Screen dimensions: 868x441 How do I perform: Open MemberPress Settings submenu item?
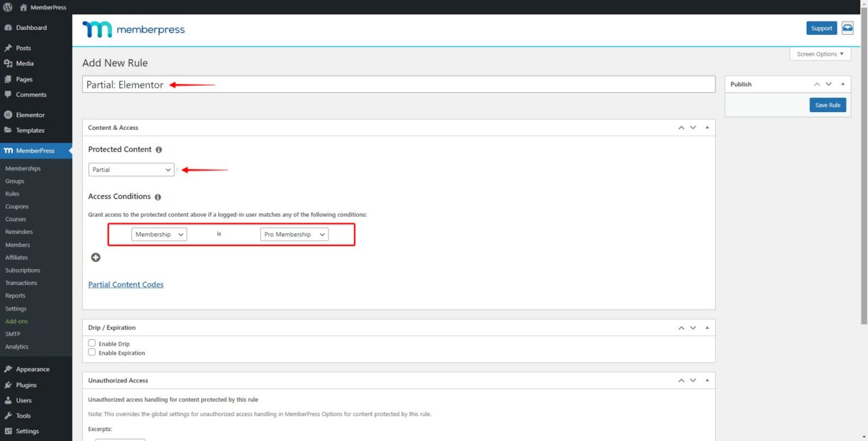point(16,309)
